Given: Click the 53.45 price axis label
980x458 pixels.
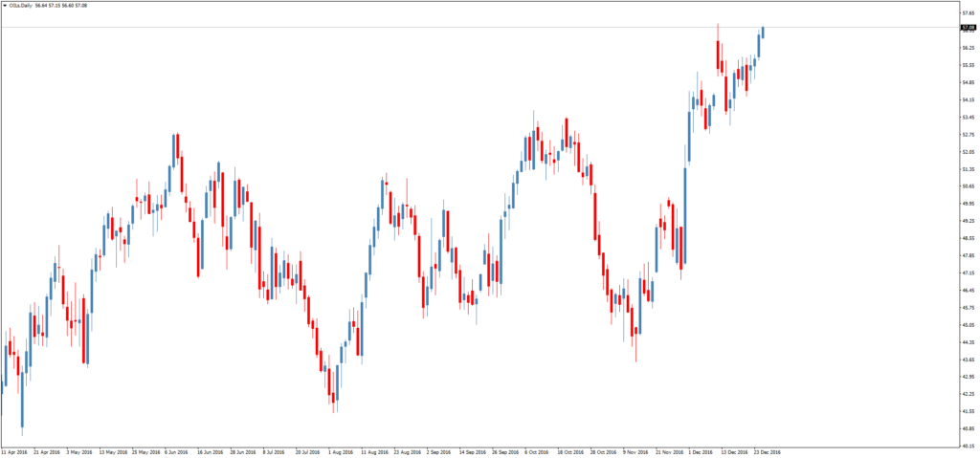Looking at the screenshot, I should click(x=969, y=117).
